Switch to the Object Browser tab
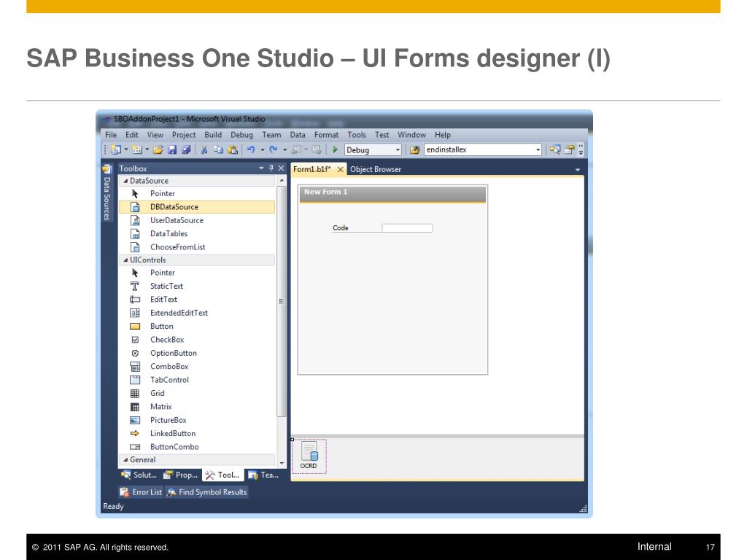Screen dimensions: 747x560 click(376, 169)
